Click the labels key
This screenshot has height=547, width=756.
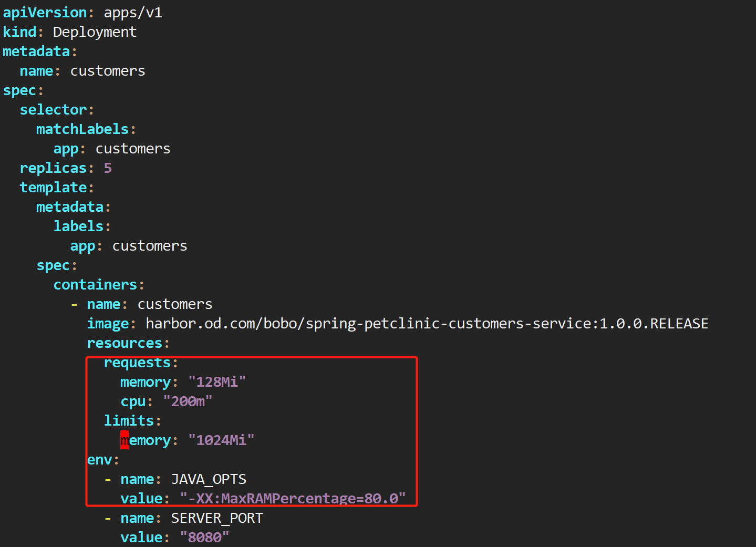(x=78, y=226)
